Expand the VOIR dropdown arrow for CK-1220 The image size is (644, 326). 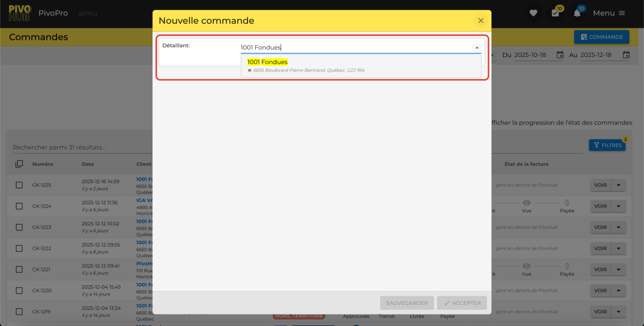click(x=619, y=290)
